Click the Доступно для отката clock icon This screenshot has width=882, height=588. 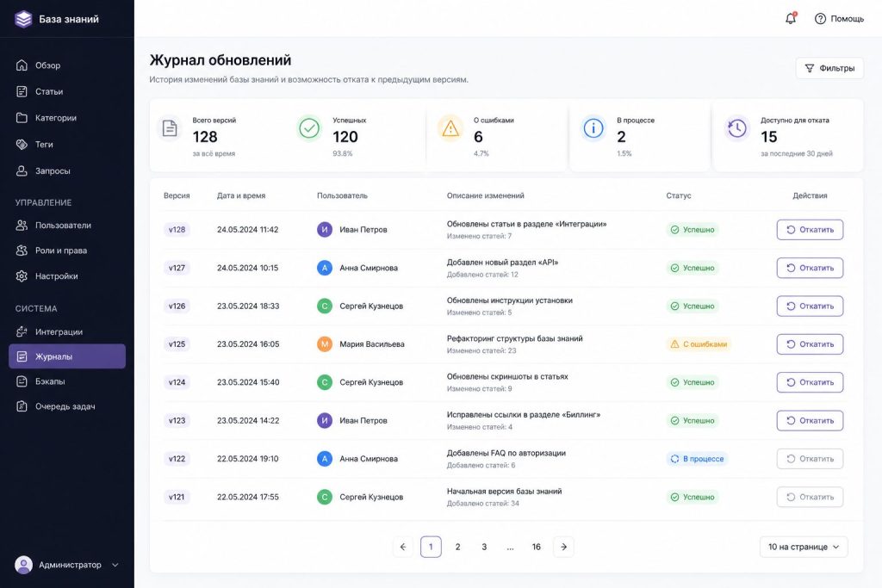pyautogui.click(x=736, y=128)
